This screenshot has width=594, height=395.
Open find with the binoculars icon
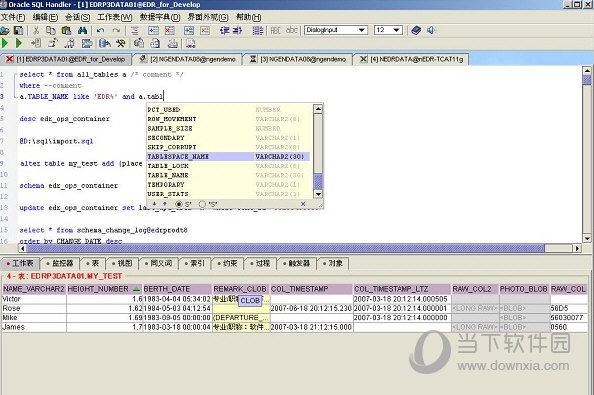[x=83, y=30]
